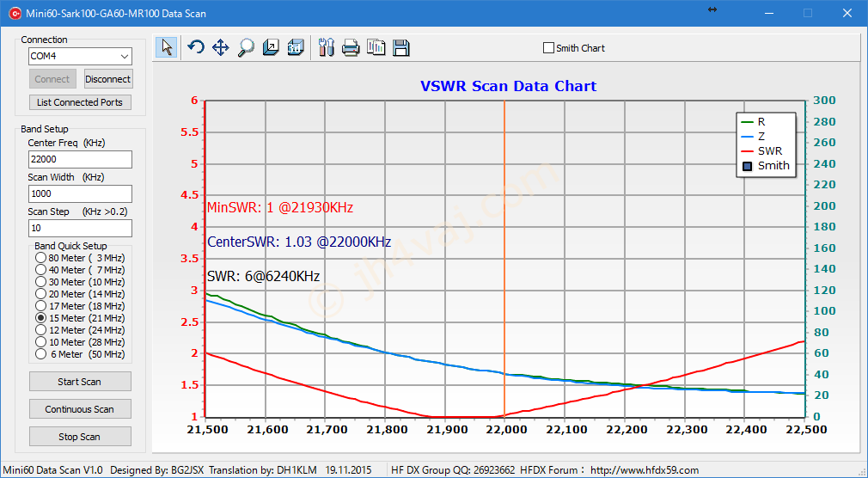Click the Center Freq input field
This screenshot has height=478, width=868.
(80, 160)
